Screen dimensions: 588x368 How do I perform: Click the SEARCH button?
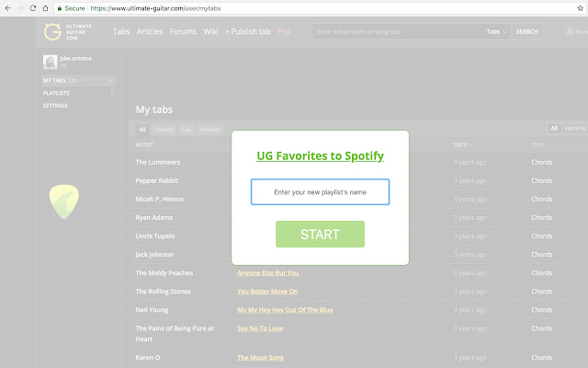(x=526, y=32)
